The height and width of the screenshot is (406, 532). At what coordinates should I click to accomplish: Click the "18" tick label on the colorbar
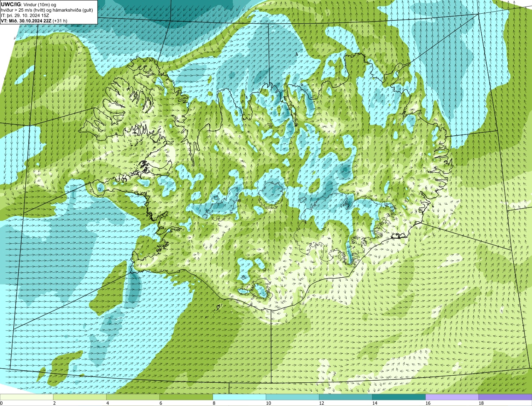click(481, 403)
